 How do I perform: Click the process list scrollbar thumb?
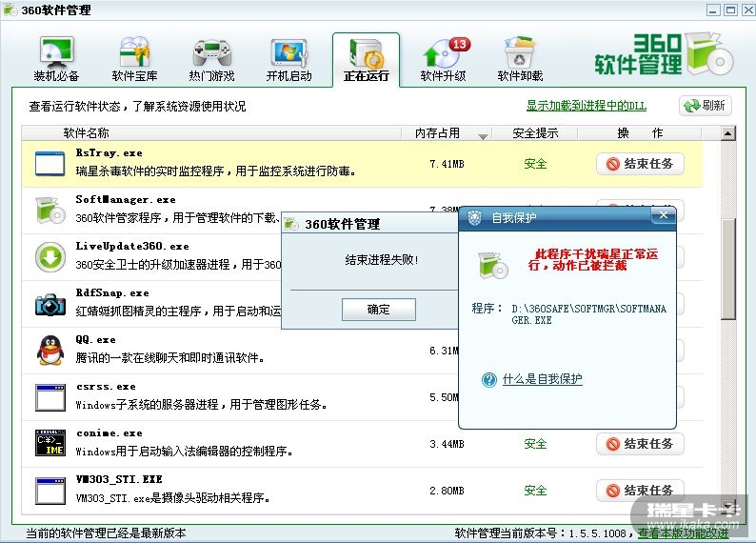(728, 269)
